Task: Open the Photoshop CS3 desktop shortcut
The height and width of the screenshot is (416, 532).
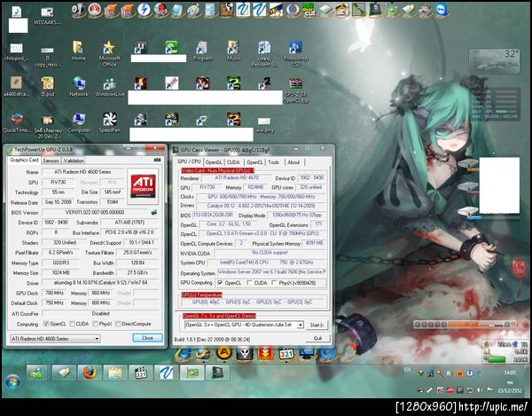Action: coord(295,54)
